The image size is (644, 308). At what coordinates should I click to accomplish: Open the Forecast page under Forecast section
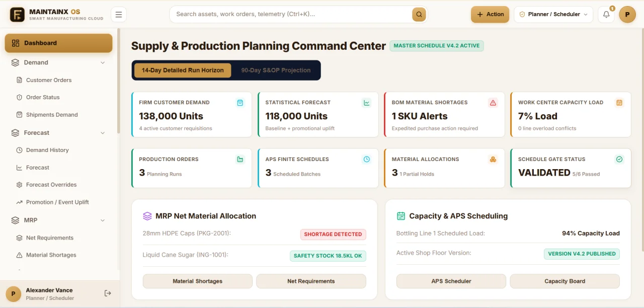click(38, 168)
